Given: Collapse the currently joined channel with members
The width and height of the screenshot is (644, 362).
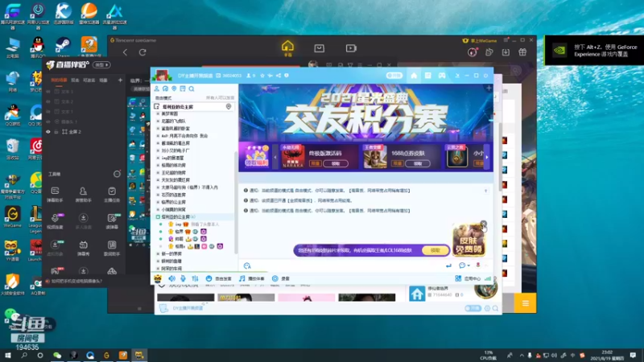Looking at the screenshot, I should pos(158,216).
